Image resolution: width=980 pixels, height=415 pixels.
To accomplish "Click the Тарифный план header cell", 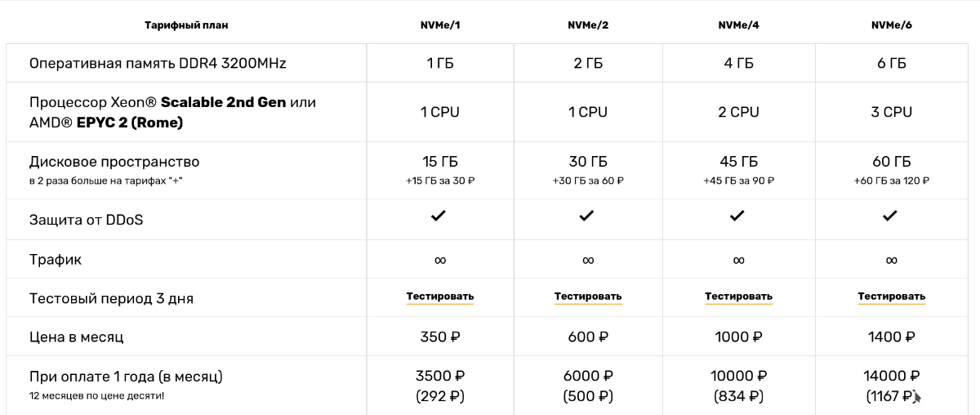I will click(x=186, y=25).
